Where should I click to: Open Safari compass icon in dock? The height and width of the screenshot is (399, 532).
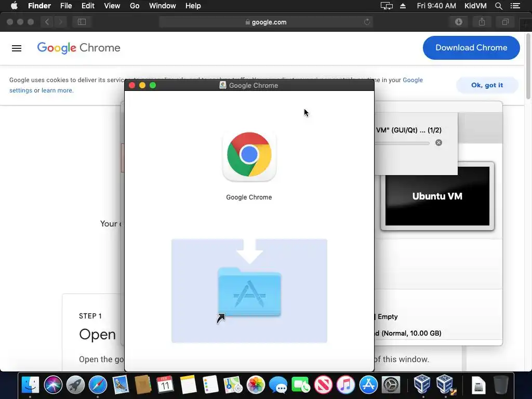98,385
